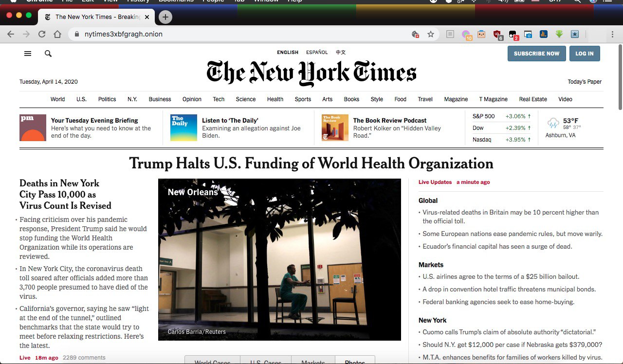Select the English edition link
The image size is (623, 364).
(x=288, y=53)
